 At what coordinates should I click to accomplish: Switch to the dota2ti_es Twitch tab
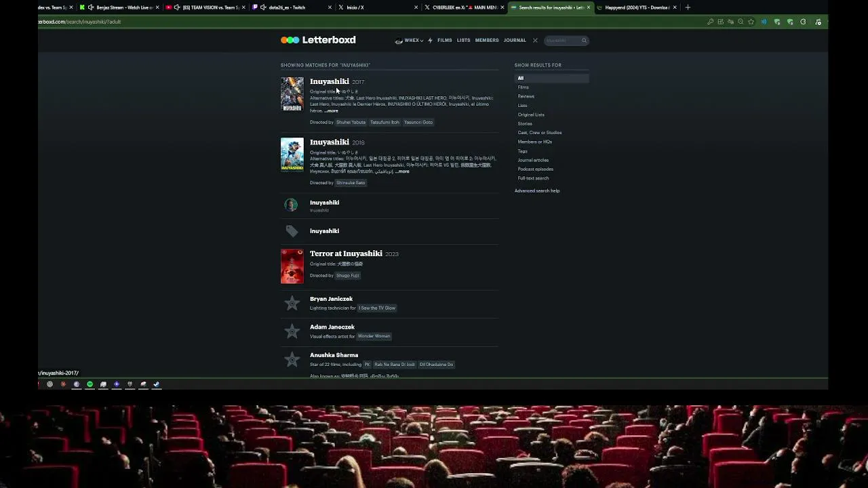(293, 7)
